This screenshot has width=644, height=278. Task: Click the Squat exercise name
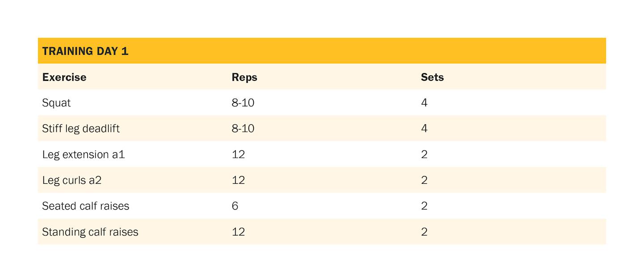(x=56, y=103)
